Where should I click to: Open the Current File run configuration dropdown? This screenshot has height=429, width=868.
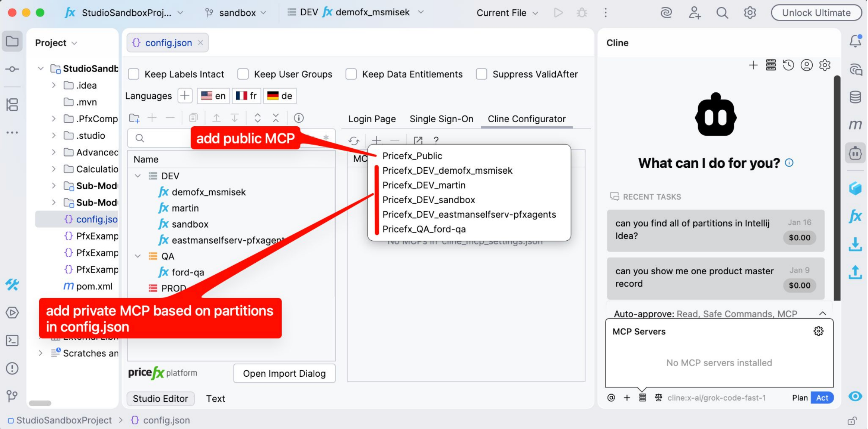pyautogui.click(x=507, y=13)
